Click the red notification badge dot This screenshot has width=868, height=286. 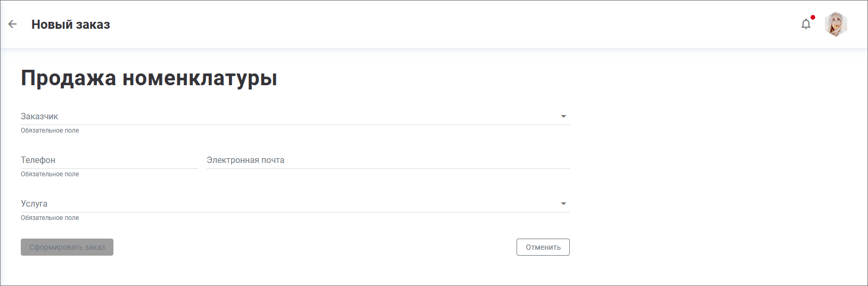coord(813,18)
